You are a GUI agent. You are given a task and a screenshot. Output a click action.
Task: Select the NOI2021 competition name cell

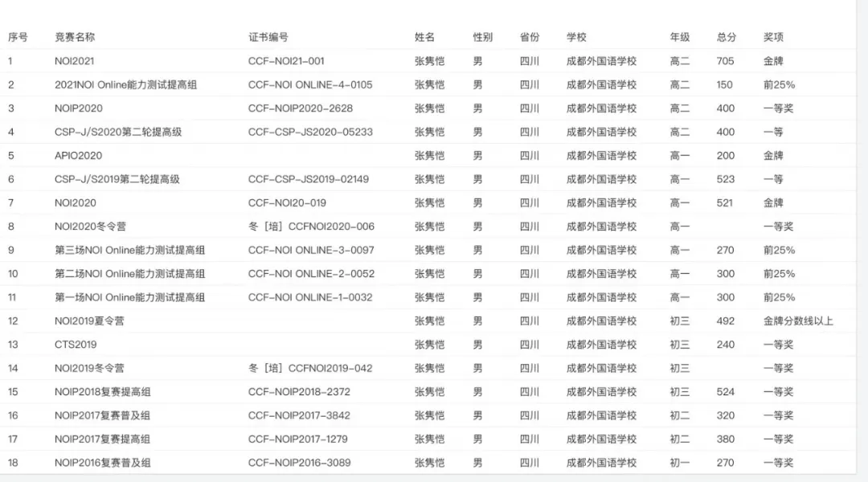coord(74,61)
